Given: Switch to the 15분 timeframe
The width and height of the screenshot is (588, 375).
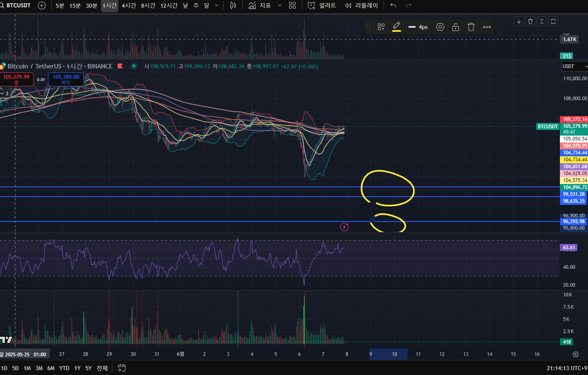Looking at the screenshot, I should pyautogui.click(x=75, y=5).
